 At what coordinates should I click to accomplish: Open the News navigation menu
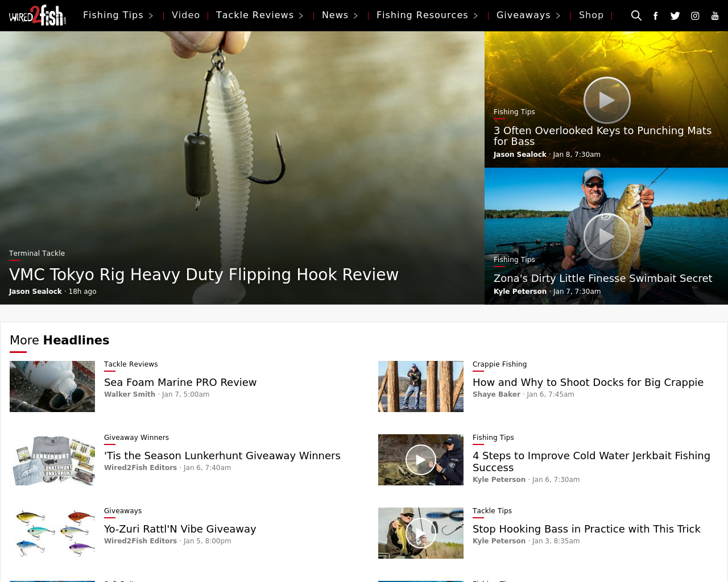coord(340,15)
